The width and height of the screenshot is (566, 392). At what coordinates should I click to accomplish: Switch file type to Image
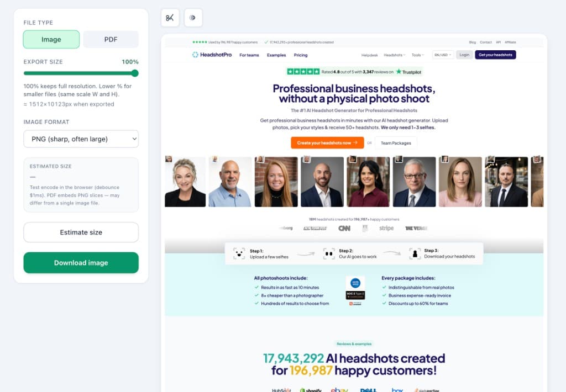[x=51, y=39]
